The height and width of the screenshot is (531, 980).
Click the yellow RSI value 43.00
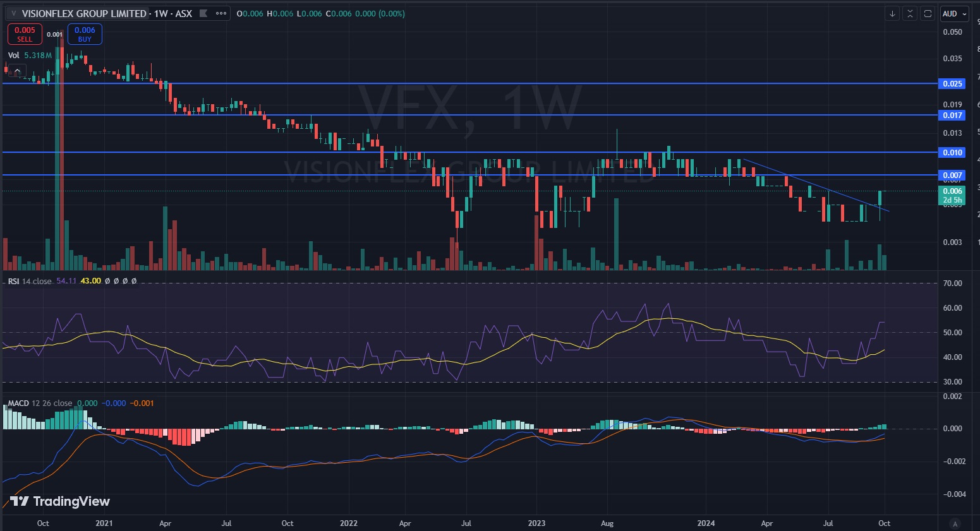point(90,281)
